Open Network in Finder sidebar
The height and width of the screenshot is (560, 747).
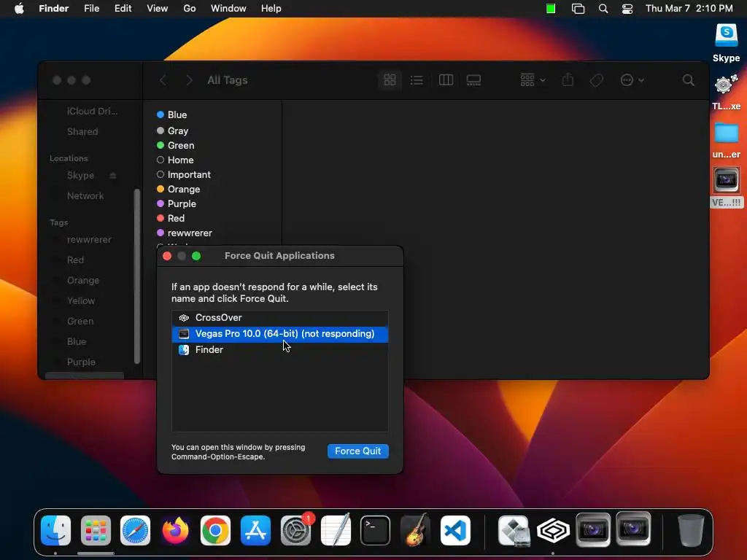coord(85,195)
